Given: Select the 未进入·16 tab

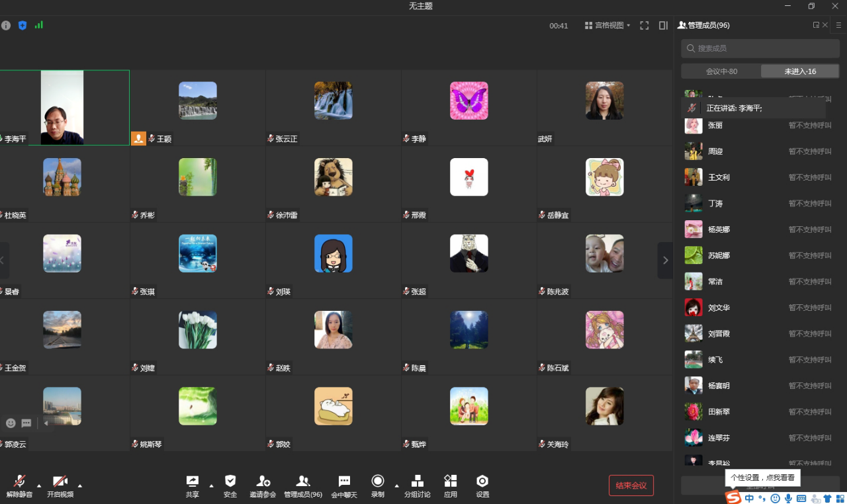Looking at the screenshot, I should pyautogui.click(x=800, y=71).
